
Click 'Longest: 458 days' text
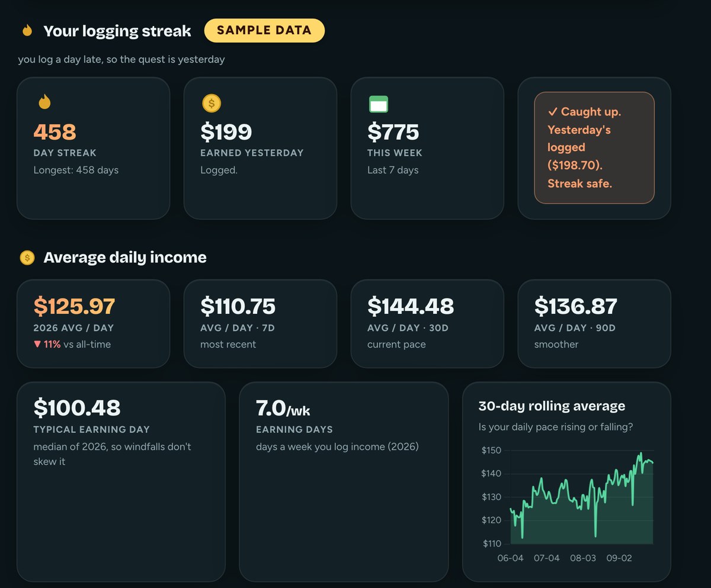(x=76, y=170)
